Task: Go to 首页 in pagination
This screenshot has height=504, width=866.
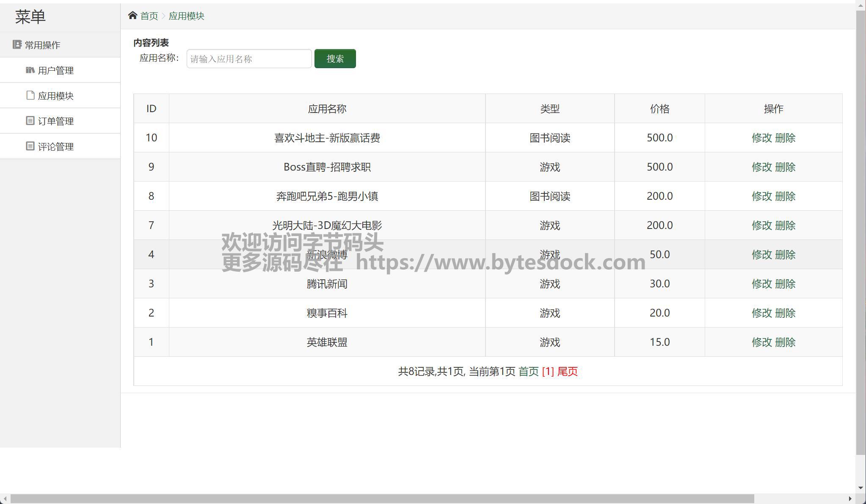Action: pyautogui.click(x=528, y=372)
